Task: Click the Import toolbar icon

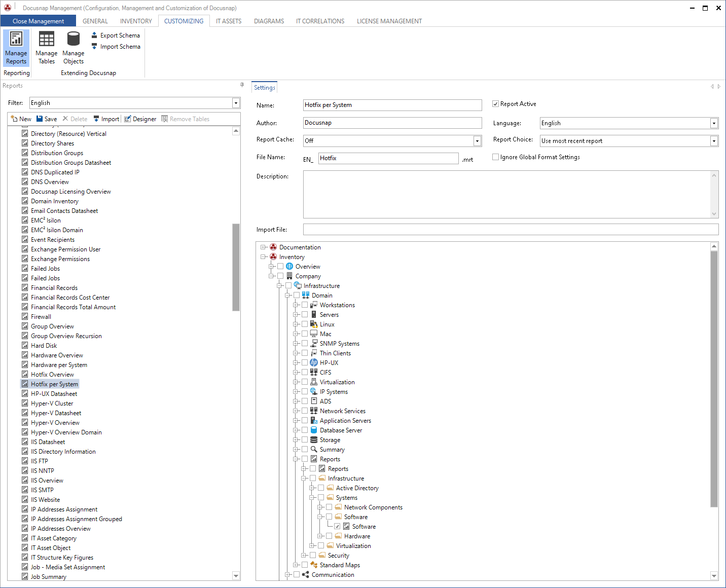Action: point(96,119)
